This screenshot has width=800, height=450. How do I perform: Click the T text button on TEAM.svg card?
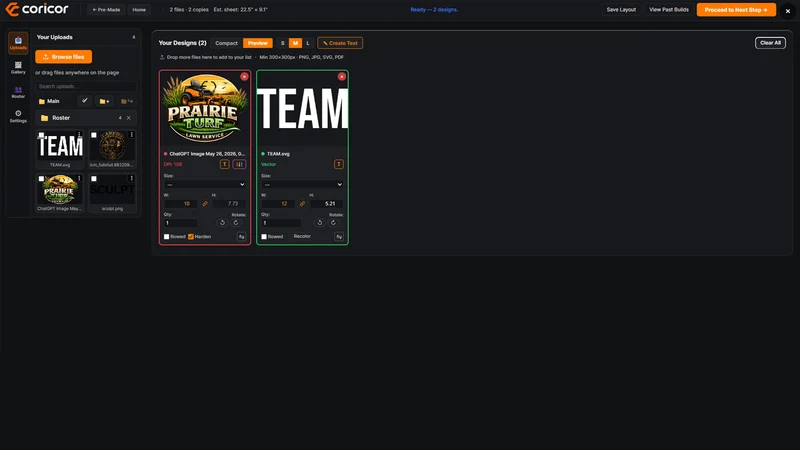click(339, 164)
